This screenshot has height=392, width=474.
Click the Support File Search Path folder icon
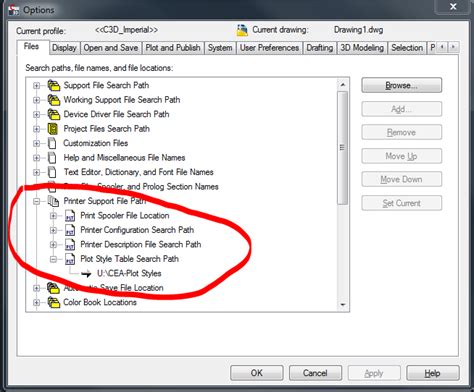click(x=53, y=85)
